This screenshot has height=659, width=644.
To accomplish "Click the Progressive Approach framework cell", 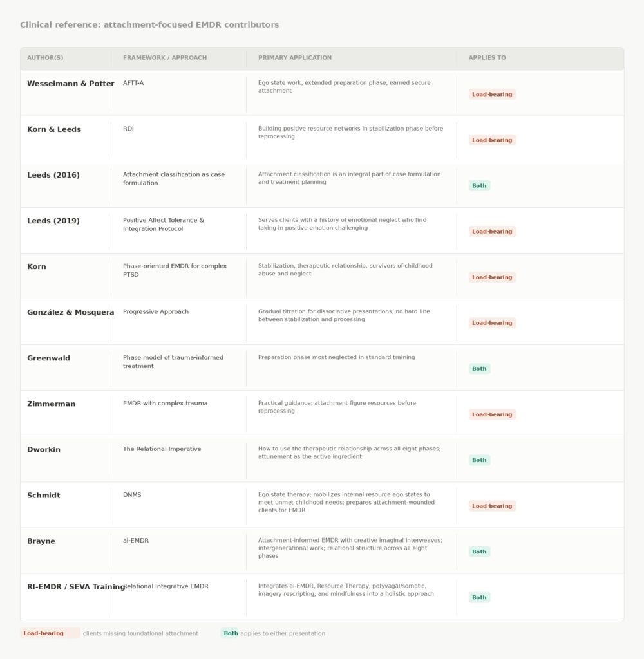I will click(x=156, y=312).
